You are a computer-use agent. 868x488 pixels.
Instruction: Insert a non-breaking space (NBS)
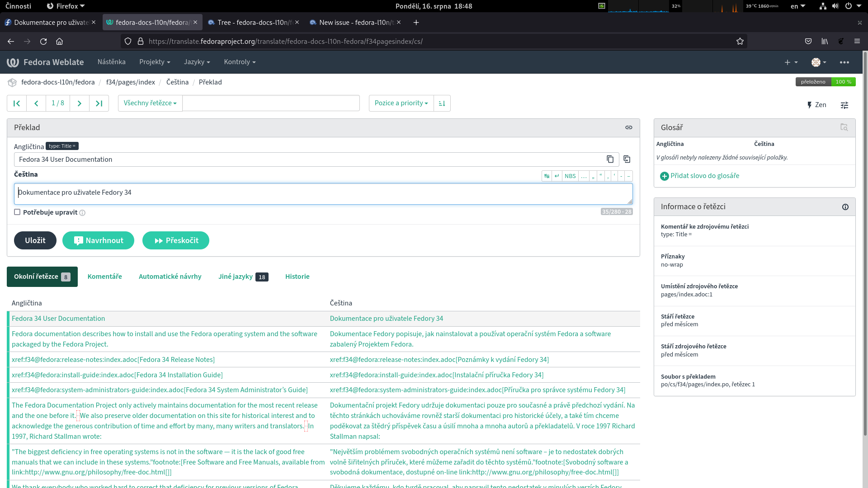coord(570,176)
